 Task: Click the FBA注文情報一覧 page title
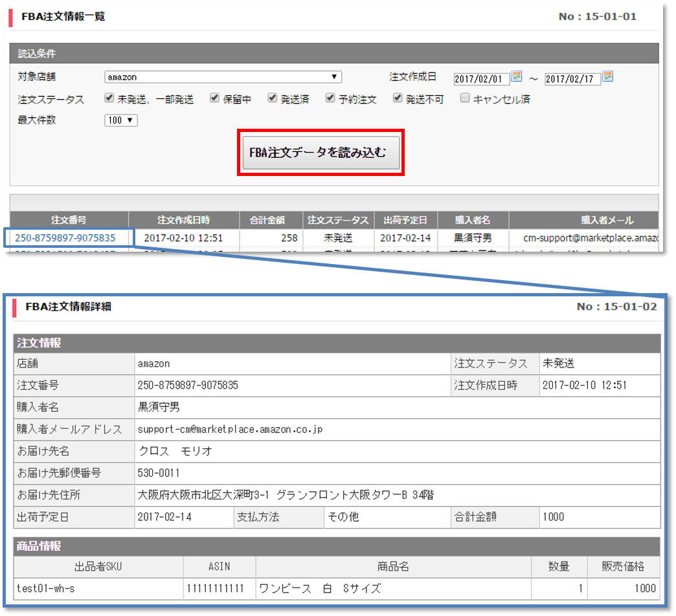[x=63, y=16]
